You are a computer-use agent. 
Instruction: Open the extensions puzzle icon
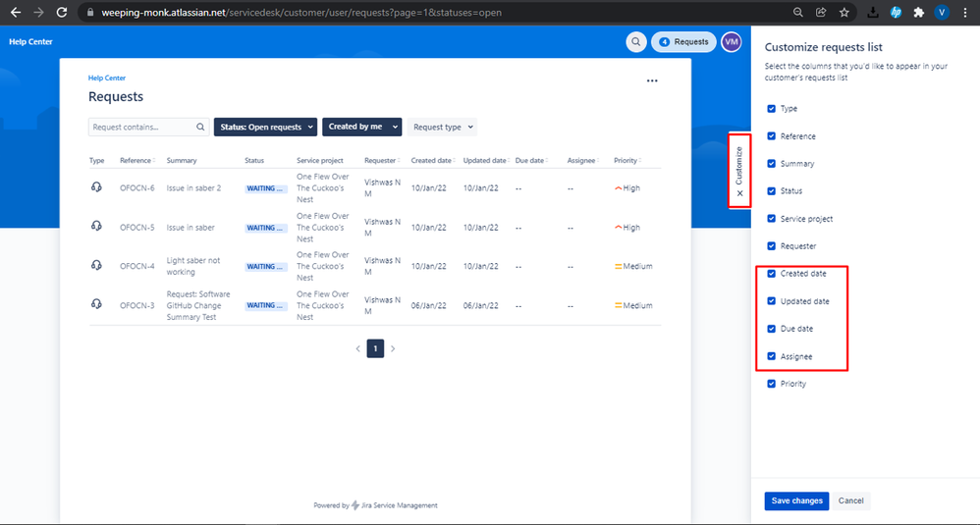point(919,13)
